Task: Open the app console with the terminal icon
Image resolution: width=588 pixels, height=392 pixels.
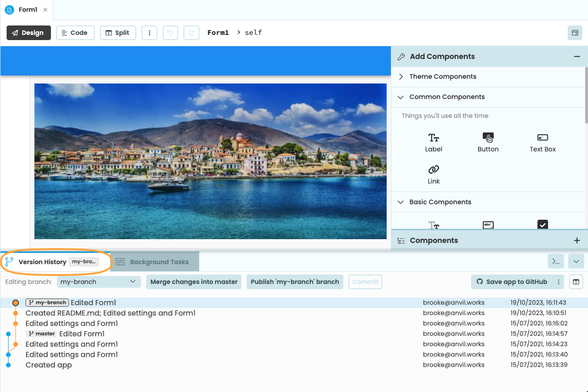Action: (x=555, y=261)
